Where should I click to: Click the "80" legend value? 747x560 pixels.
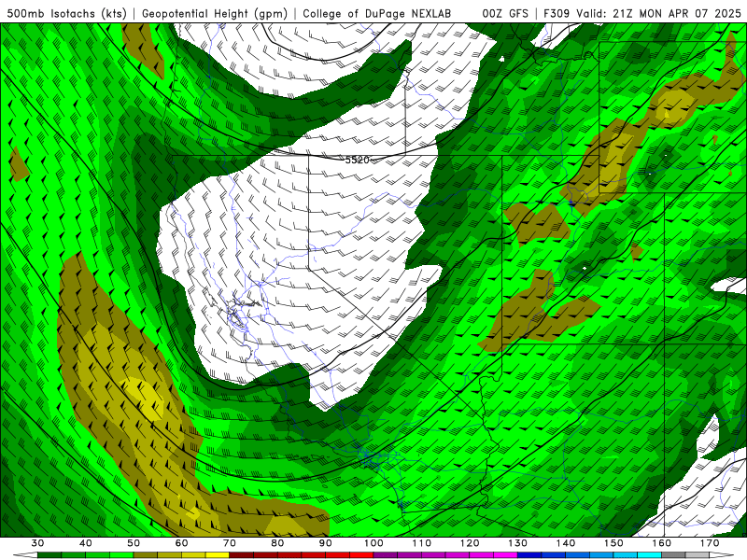277,543
